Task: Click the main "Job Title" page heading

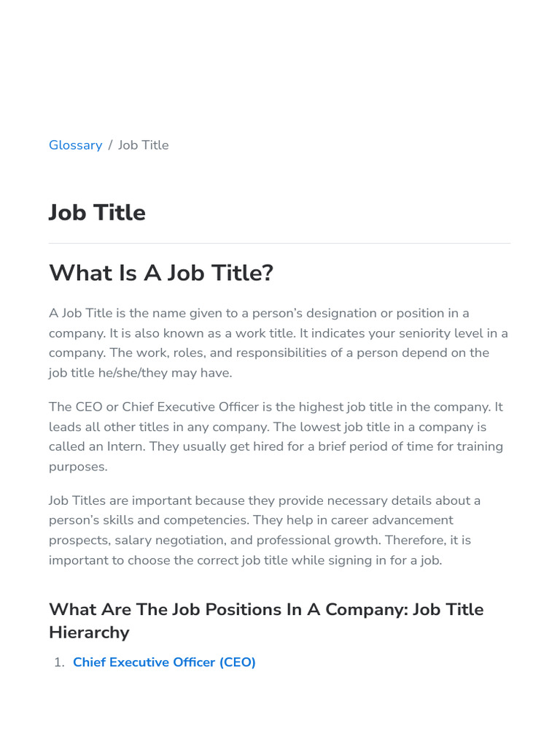Action: [97, 213]
